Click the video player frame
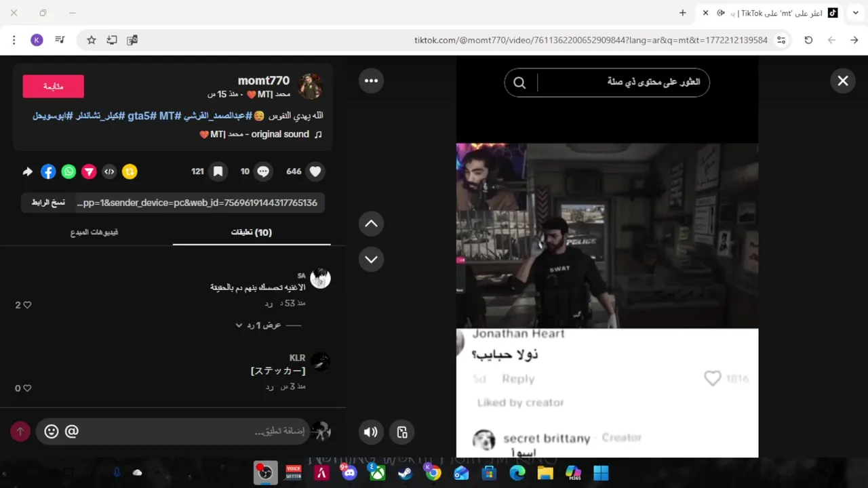The height and width of the screenshot is (488, 868). tap(607, 256)
